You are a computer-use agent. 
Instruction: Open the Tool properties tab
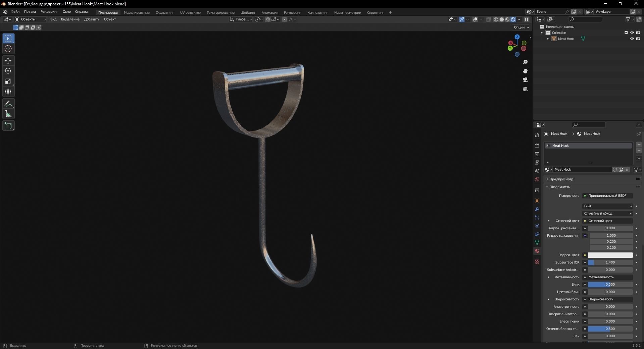(x=537, y=135)
